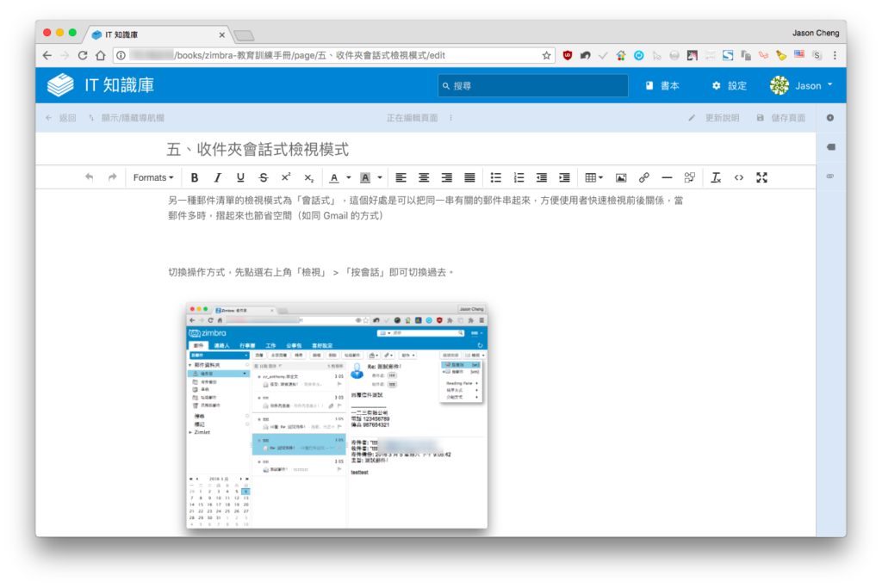Click the entity link selector icon
Viewport: 882px width, 588px height.
click(x=690, y=177)
